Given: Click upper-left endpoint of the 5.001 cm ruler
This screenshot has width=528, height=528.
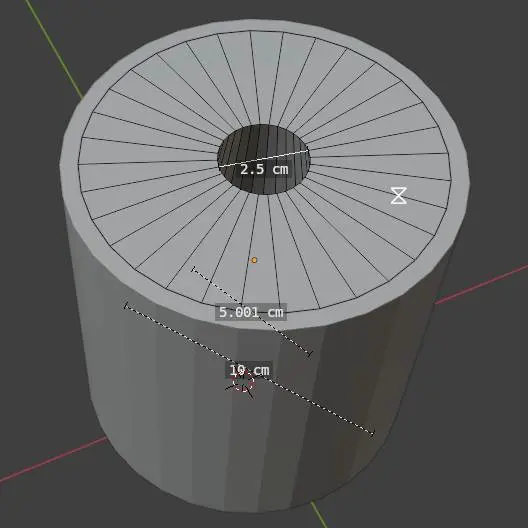Looking at the screenshot, I should pyautogui.click(x=193, y=269).
